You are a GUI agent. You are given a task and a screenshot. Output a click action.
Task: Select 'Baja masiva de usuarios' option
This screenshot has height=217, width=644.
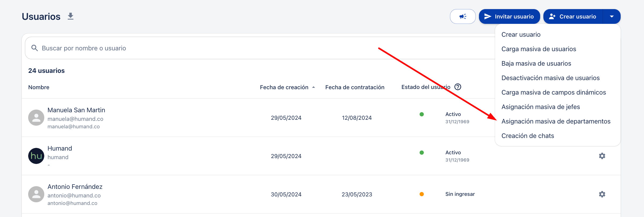point(536,63)
